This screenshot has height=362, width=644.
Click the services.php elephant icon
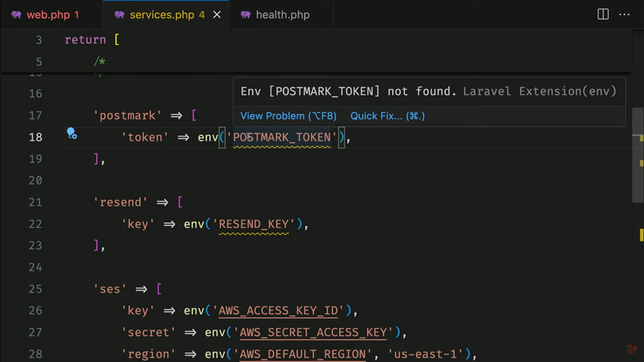click(119, 14)
